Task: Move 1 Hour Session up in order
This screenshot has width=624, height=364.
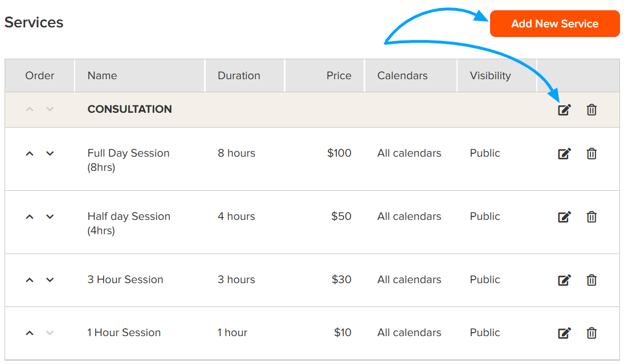Action: tap(30, 333)
